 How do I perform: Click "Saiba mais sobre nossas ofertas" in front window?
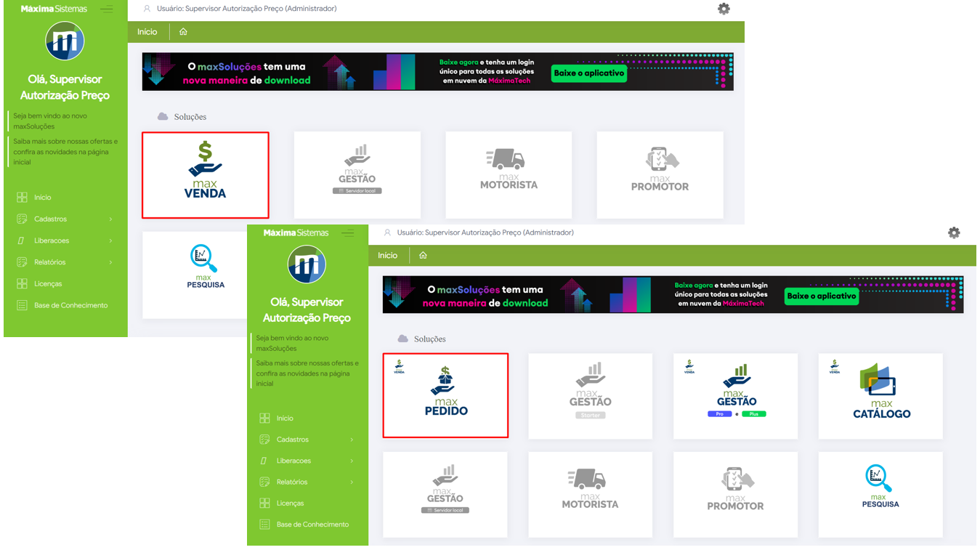click(x=307, y=373)
